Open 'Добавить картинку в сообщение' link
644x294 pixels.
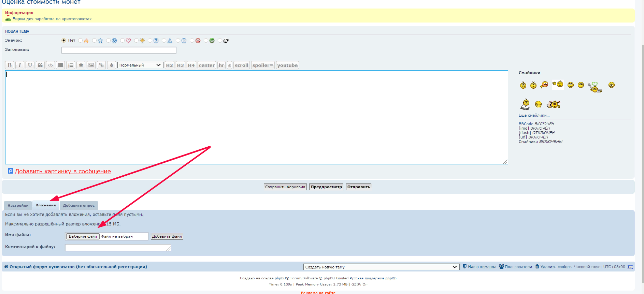(x=63, y=171)
